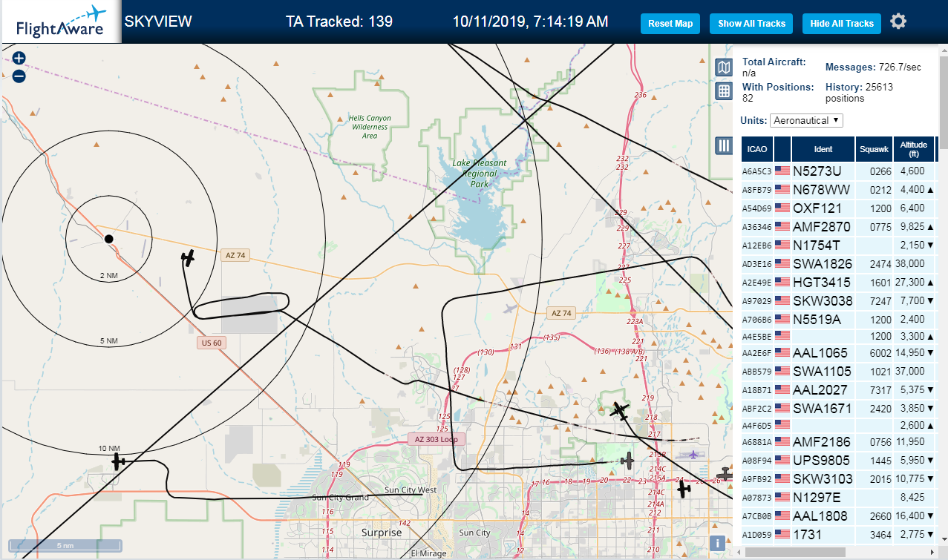
Task: Click the History 25613 positions statistic
Action: pos(859,93)
